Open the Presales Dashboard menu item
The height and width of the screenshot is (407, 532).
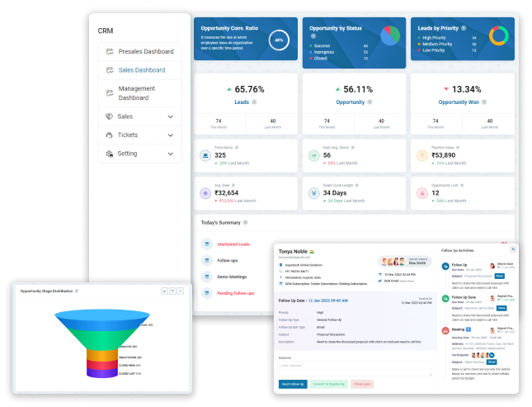click(139, 52)
